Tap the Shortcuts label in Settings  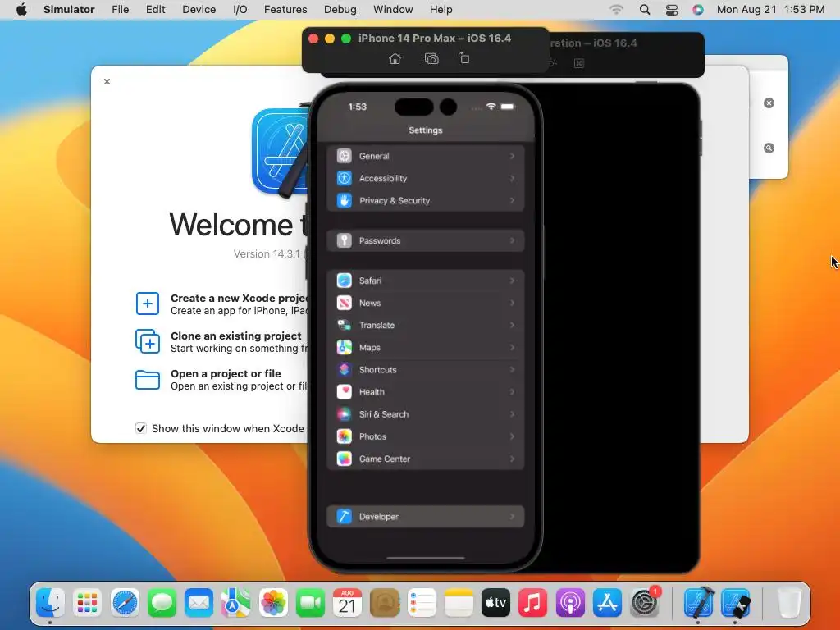377,370
